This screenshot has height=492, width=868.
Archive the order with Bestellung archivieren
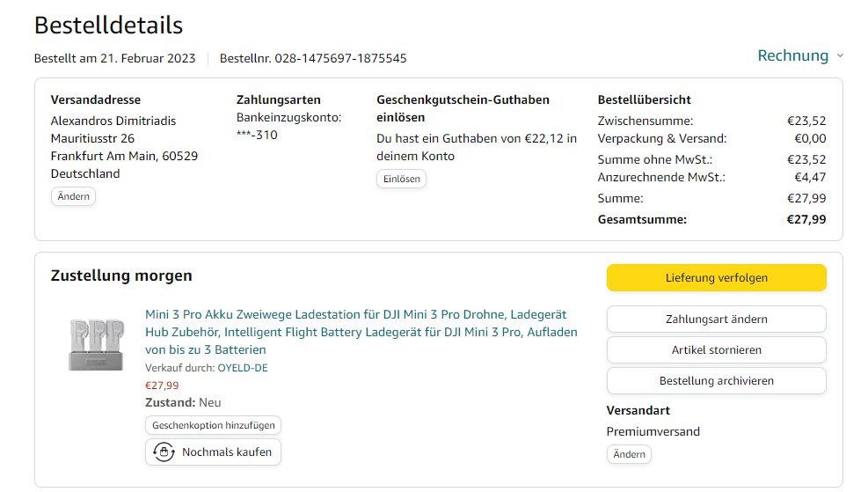coord(716,381)
